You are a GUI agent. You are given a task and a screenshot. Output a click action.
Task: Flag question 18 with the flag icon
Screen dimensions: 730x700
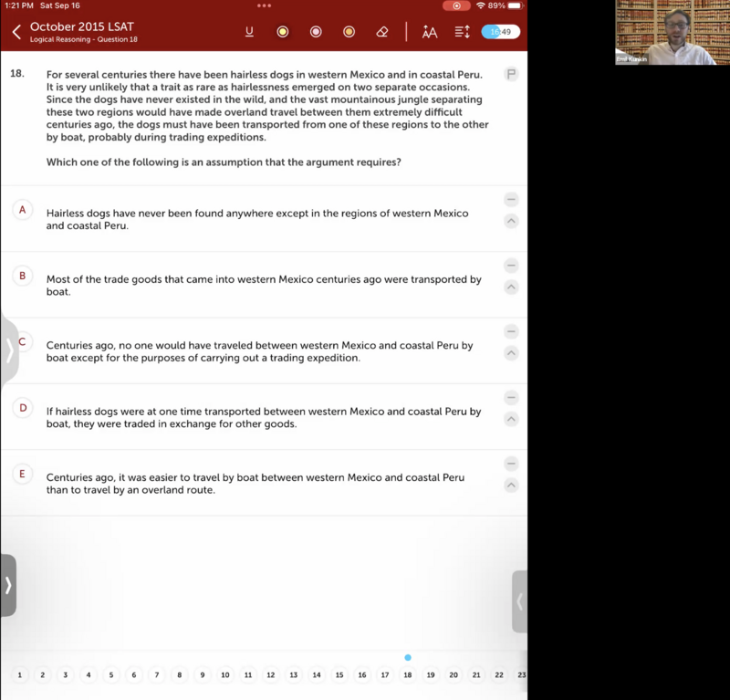pos(511,74)
